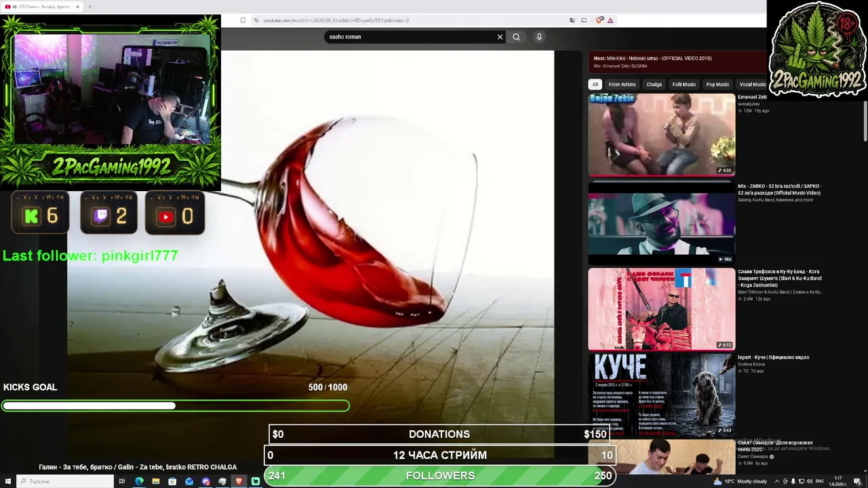This screenshot has height=488, width=868.
Task: Open the Windows Start menu
Action: tap(7, 481)
